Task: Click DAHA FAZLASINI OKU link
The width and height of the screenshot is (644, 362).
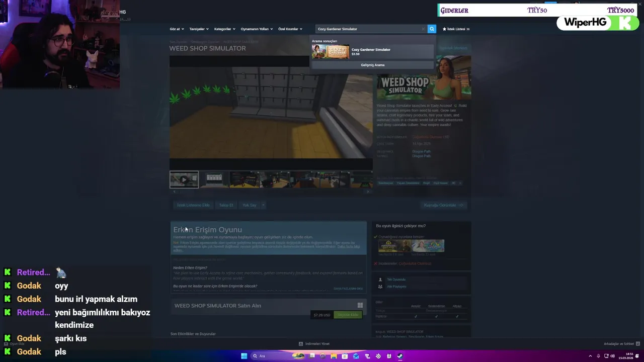Action: pyautogui.click(x=348, y=289)
